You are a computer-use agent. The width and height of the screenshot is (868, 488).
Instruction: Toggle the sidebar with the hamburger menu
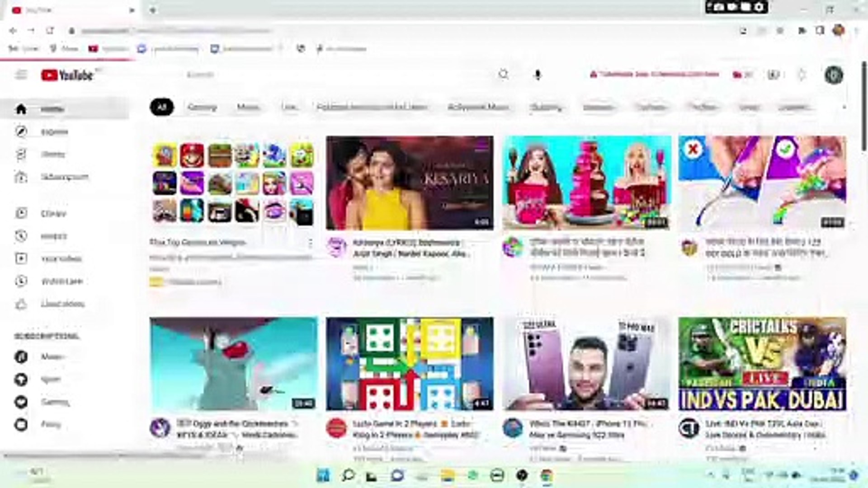21,75
